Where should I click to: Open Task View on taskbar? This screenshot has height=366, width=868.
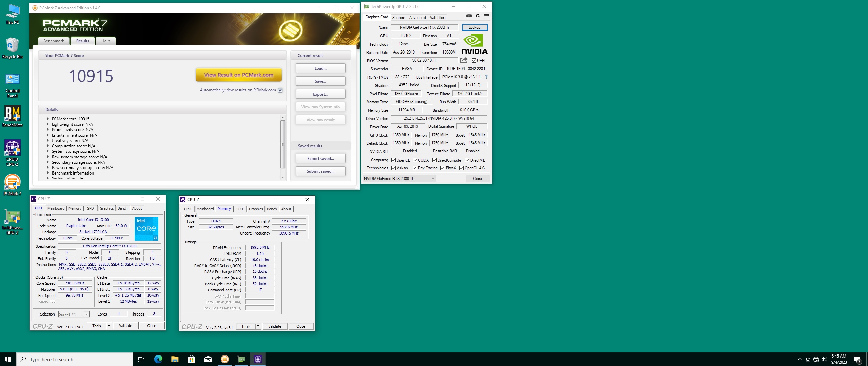pyautogui.click(x=141, y=359)
